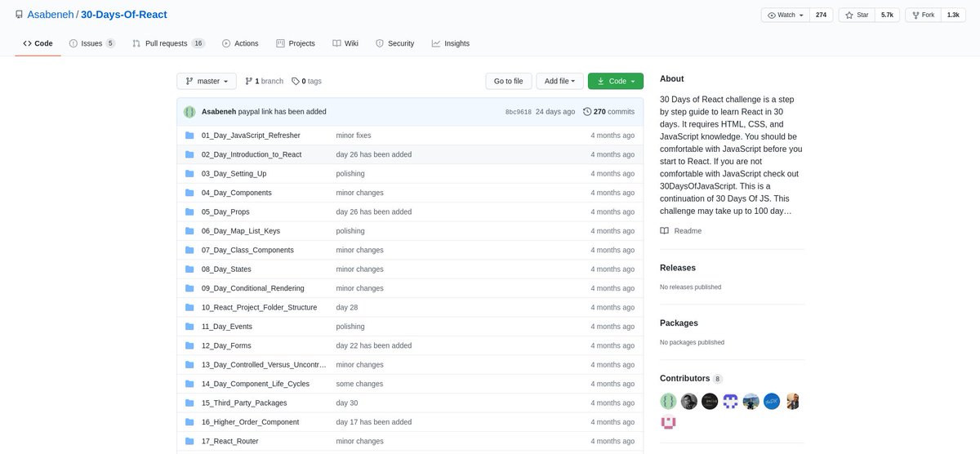Image resolution: width=980 pixels, height=454 pixels.
Task: Open the Wiki tab
Action: pos(345,43)
